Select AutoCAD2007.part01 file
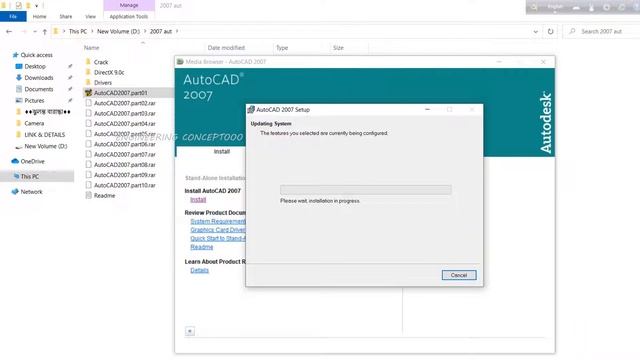Screen dimensions: 640x360 (x=120, y=93)
